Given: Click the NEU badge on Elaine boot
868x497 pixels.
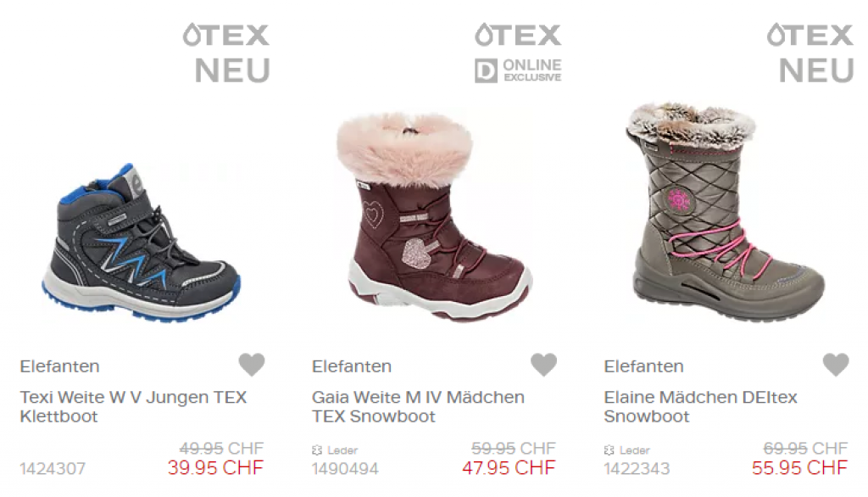Looking at the screenshot, I should coord(816,70).
